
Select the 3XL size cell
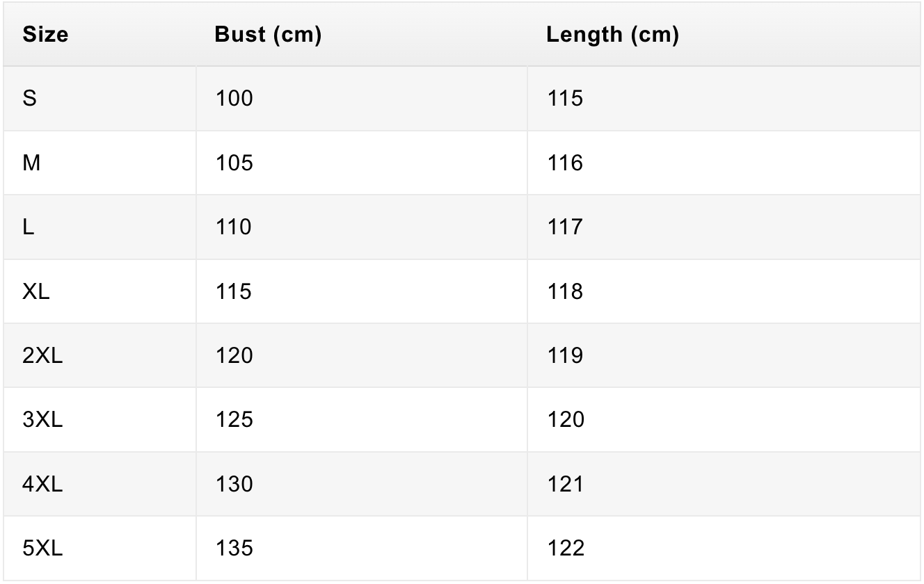coord(42,420)
